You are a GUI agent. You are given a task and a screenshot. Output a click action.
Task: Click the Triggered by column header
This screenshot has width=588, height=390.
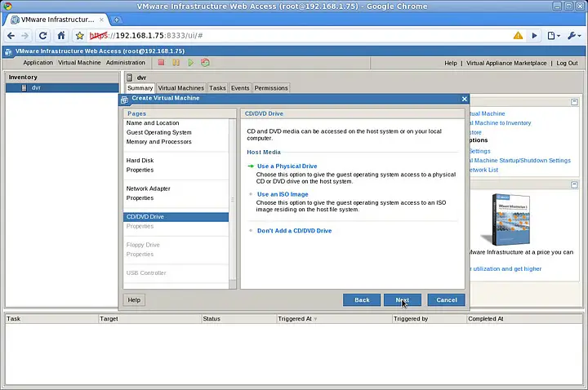430,319
